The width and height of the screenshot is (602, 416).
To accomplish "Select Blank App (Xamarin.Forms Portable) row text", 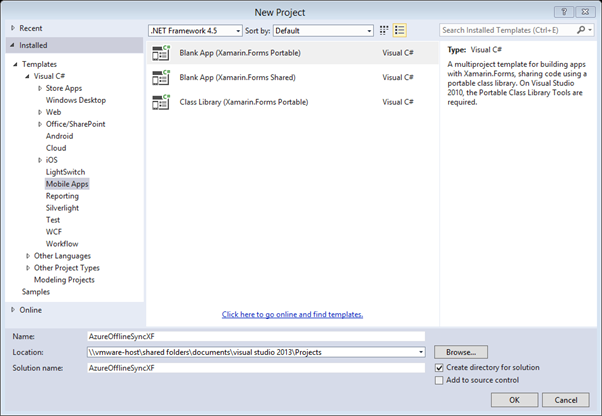I will tap(240, 53).
